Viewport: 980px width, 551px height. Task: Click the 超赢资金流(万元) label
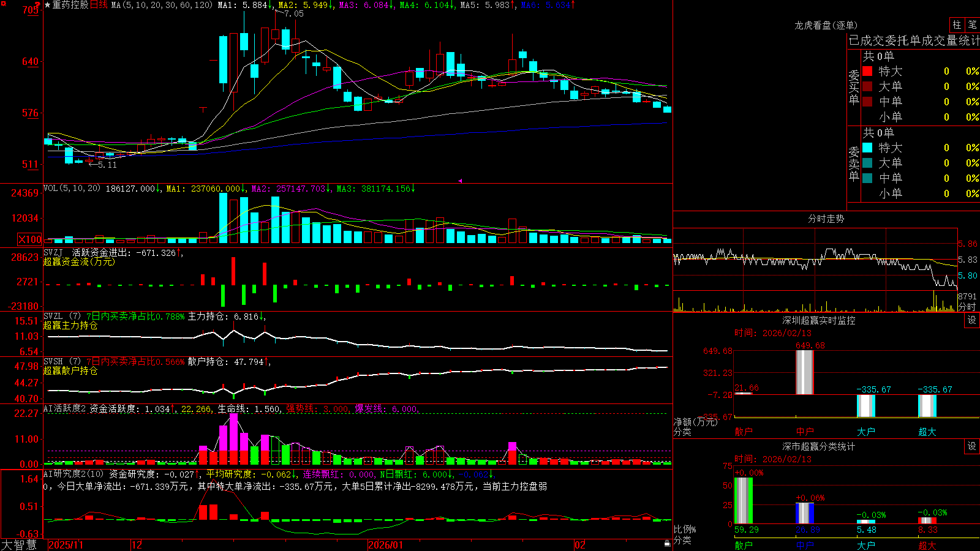tap(79, 261)
